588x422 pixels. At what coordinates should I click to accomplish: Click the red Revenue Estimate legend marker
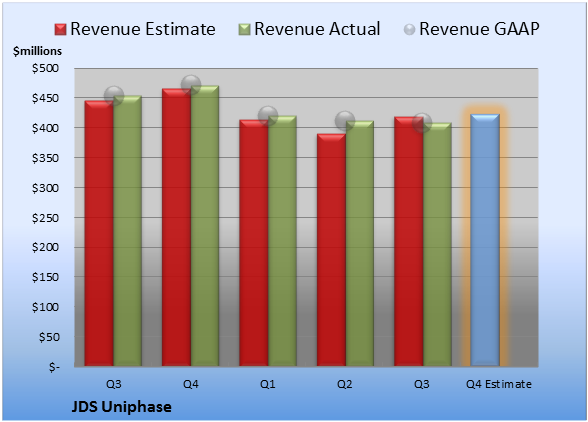60,30
